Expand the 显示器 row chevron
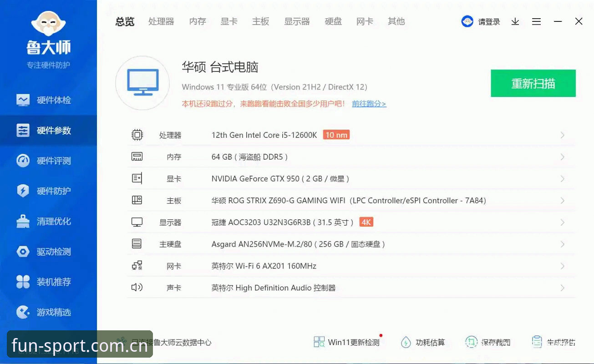The height and width of the screenshot is (364, 594). pos(563,222)
